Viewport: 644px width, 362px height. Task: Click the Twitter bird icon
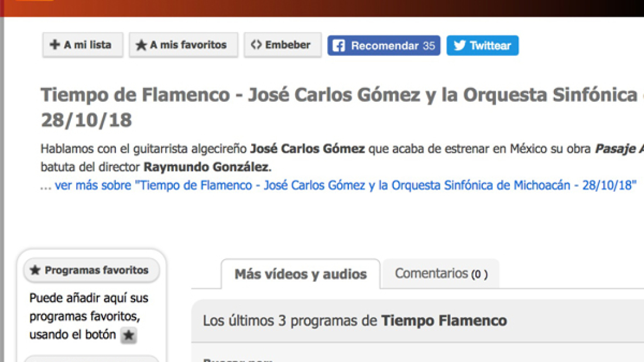(x=460, y=46)
